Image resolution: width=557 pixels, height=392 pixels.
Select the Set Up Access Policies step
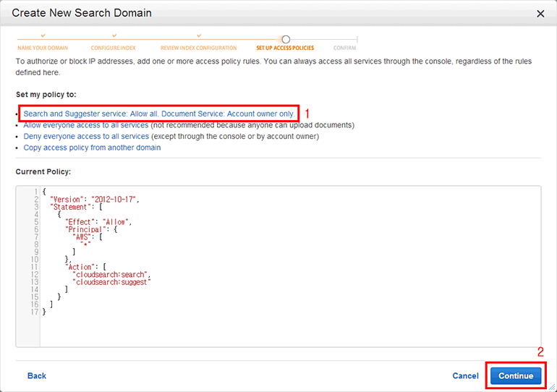pyautogui.click(x=285, y=48)
